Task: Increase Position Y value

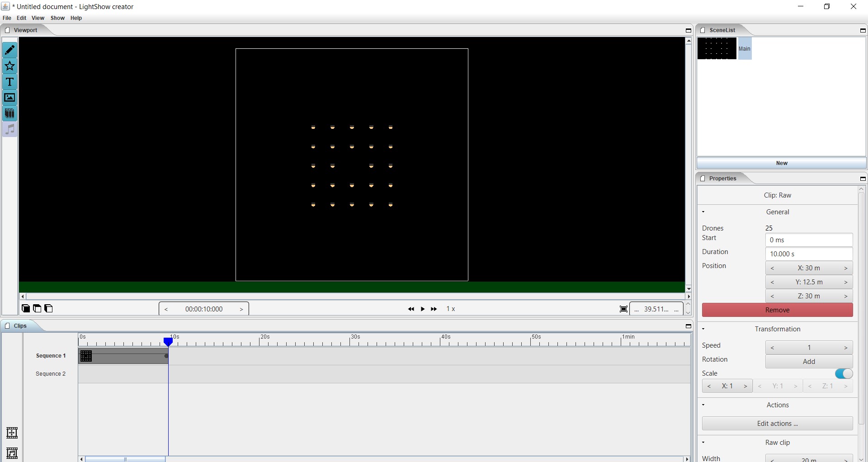Action: point(846,282)
